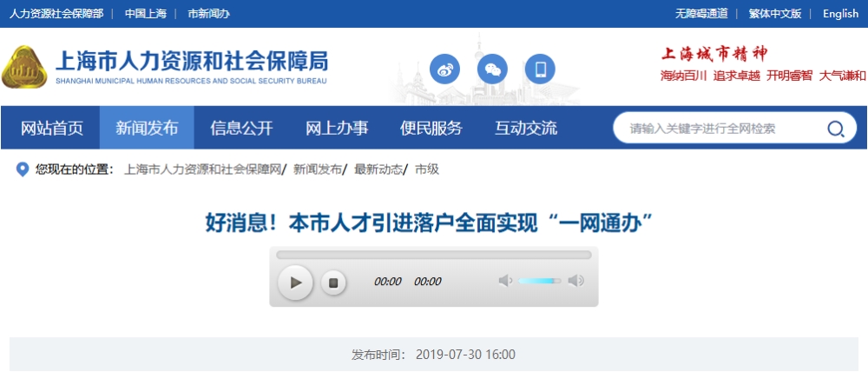
Task: Visit the 人力资源社会保障部 link
Action: point(56,14)
